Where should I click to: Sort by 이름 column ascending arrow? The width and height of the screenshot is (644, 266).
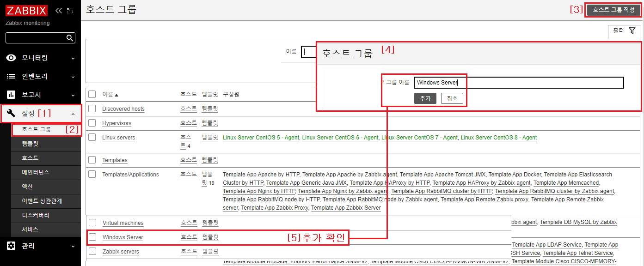117,95
